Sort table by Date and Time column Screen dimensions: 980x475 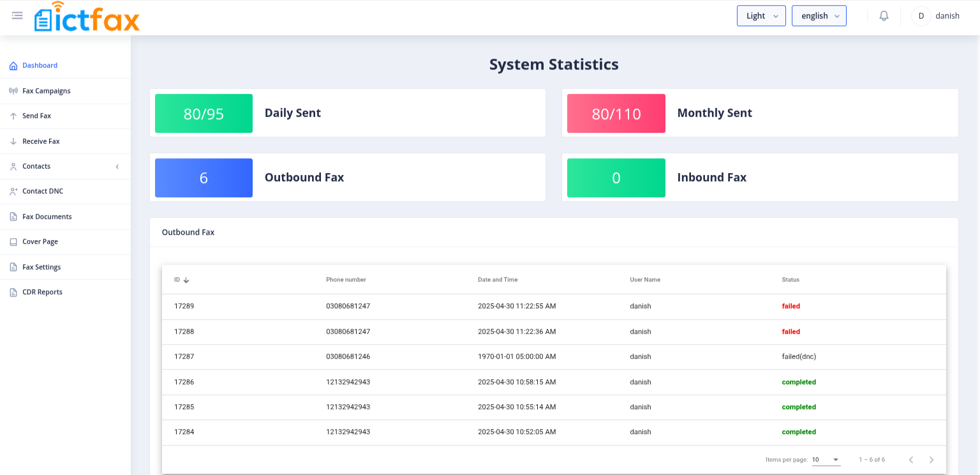(x=498, y=280)
